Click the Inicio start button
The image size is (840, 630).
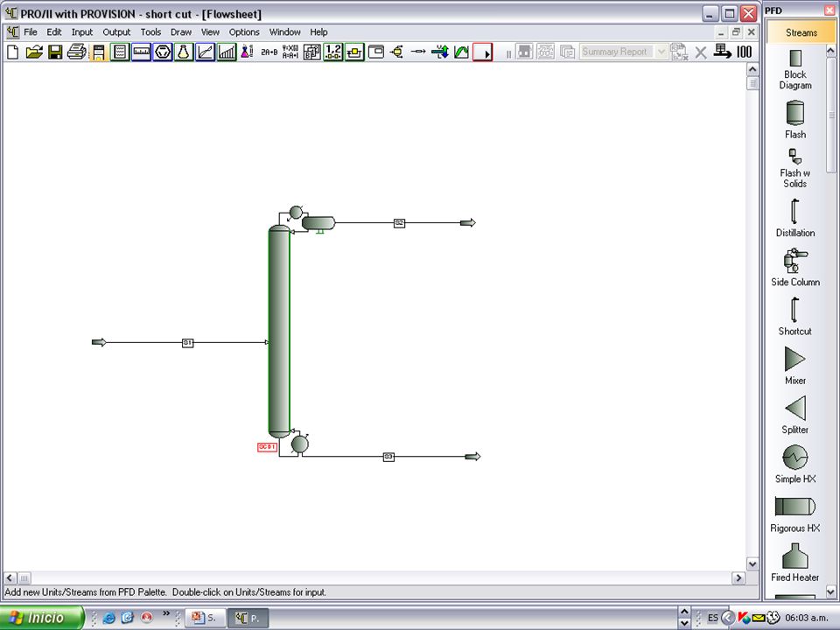42,618
